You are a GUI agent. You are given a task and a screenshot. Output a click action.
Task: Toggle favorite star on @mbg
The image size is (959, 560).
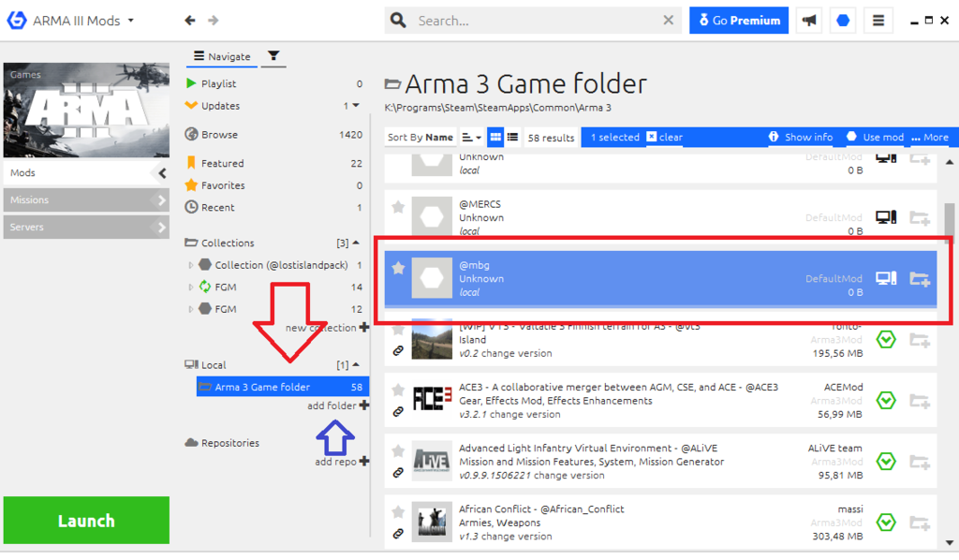398,268
